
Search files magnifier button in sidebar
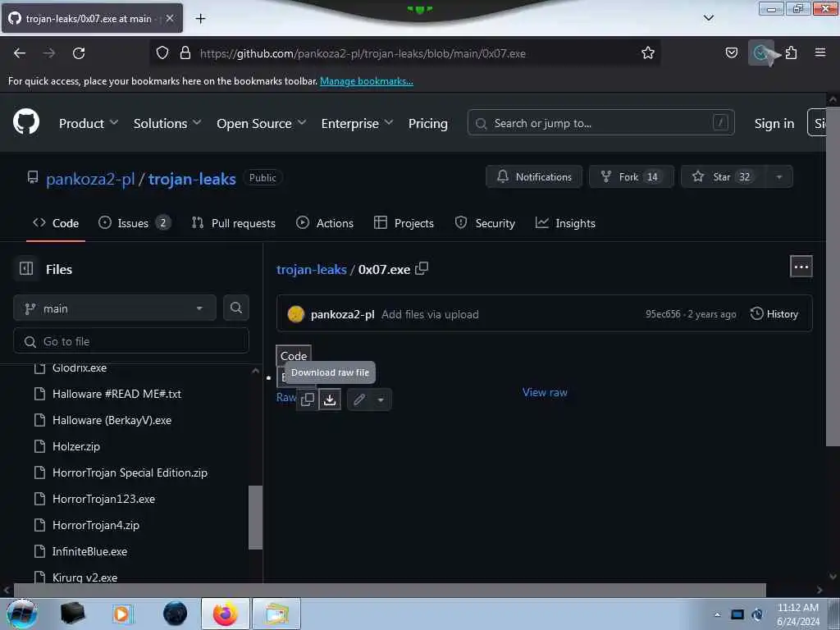pos(235,308)
